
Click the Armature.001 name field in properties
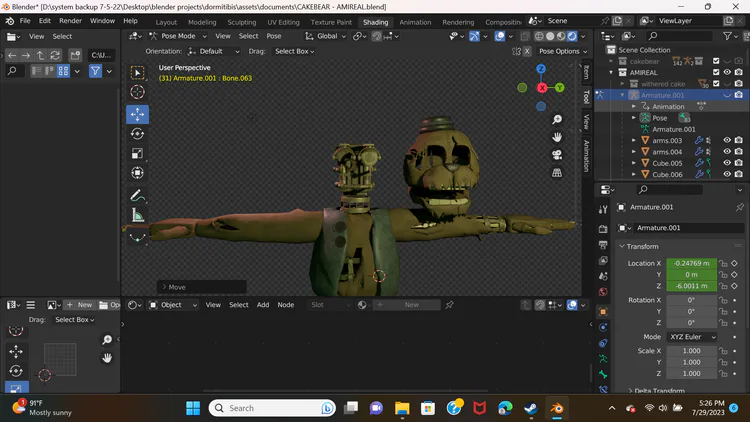(x=687, y=228)
